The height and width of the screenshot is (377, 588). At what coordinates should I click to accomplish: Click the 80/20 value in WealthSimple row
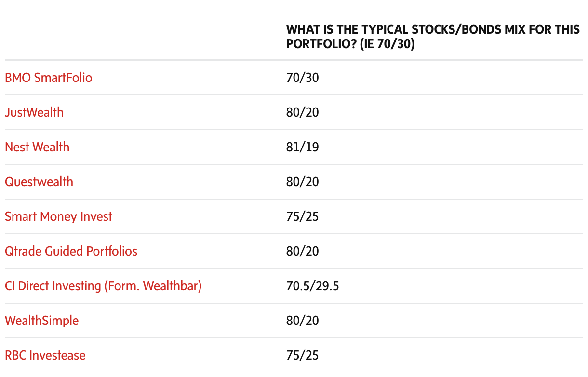pyautogui.click(x=302, y=321)
